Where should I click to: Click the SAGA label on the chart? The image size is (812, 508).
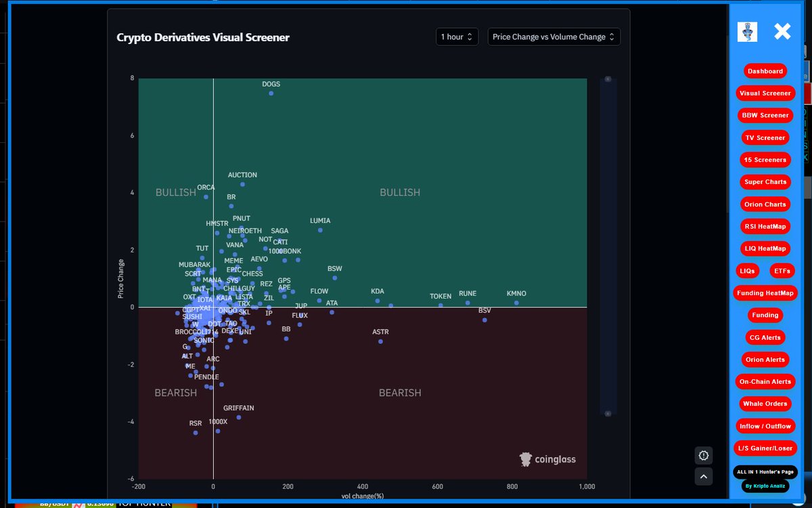coord(279,231)
